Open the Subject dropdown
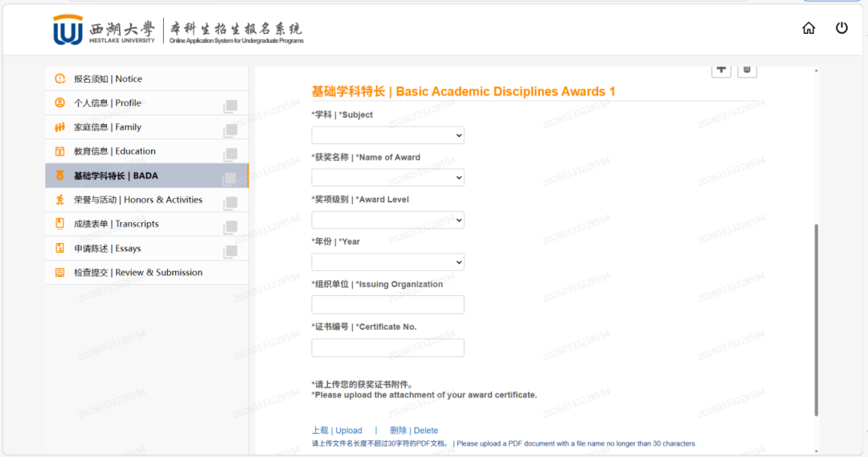The height and width of the screenshot is (457, 868). [x=387, y=135]
